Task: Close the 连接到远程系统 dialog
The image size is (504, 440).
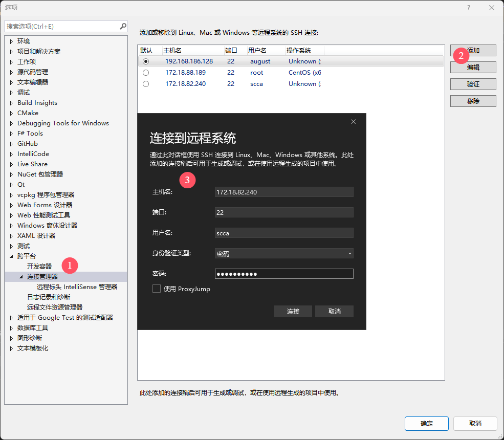Action: tap(353, 122)
